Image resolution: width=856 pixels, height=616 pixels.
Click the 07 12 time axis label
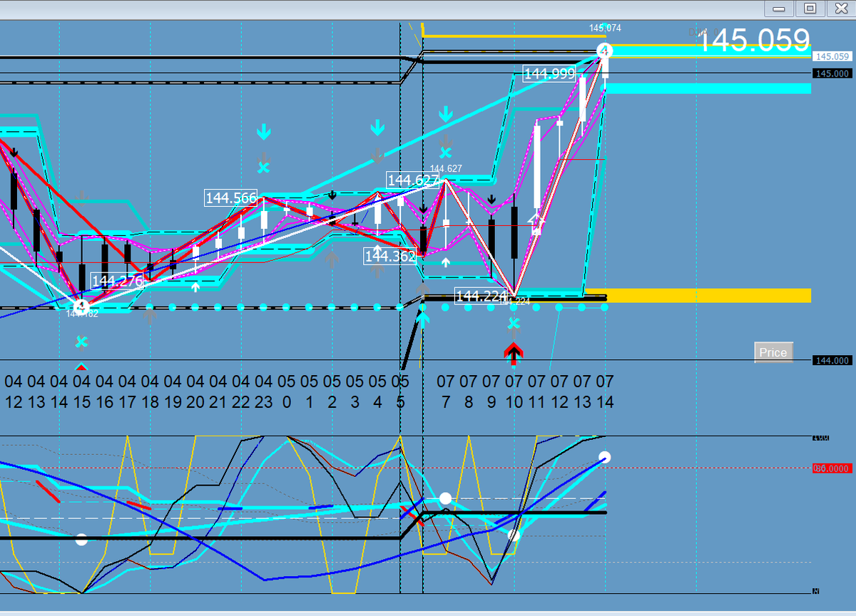point(559,391)
